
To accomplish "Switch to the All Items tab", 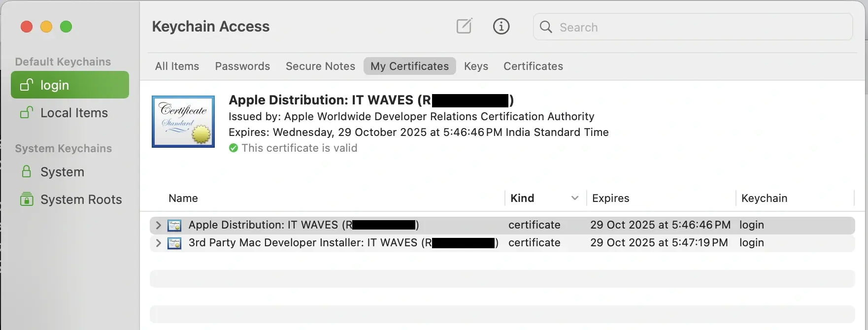I will coord(177,66).
